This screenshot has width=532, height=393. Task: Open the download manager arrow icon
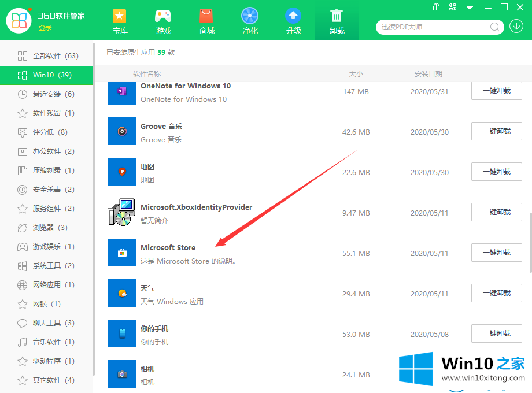(x=516, y=27)
